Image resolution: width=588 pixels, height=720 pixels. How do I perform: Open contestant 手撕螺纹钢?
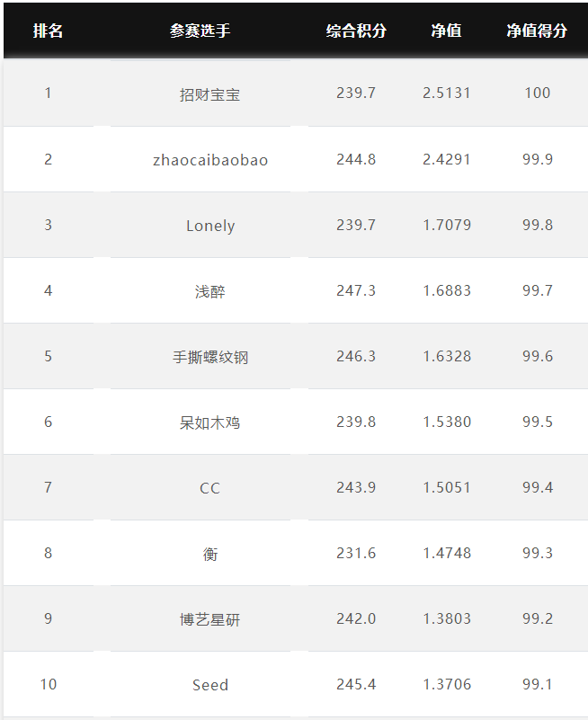(x=210, y=357)
